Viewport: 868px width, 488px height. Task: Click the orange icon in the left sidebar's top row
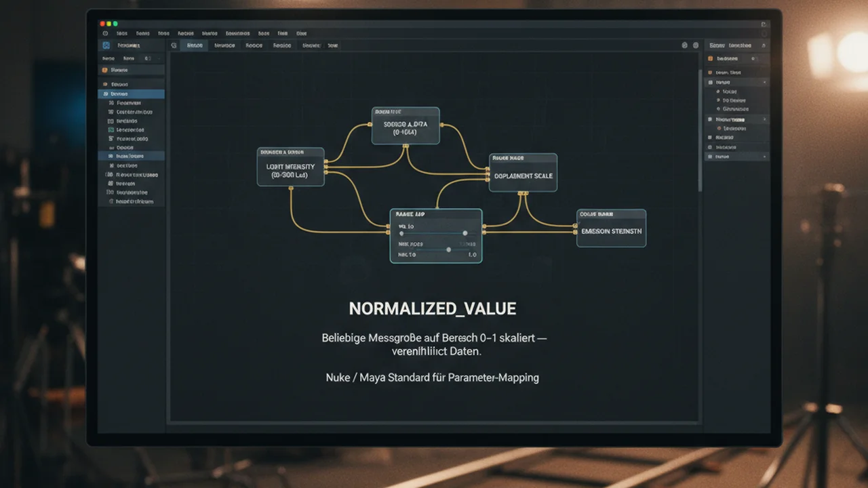coord(104,70)
